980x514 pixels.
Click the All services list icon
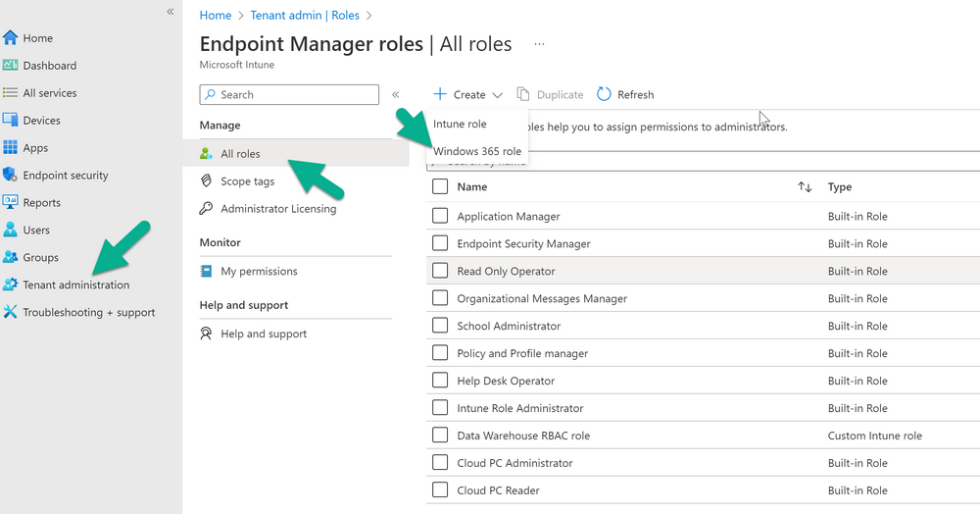click(x=10, y=92)
